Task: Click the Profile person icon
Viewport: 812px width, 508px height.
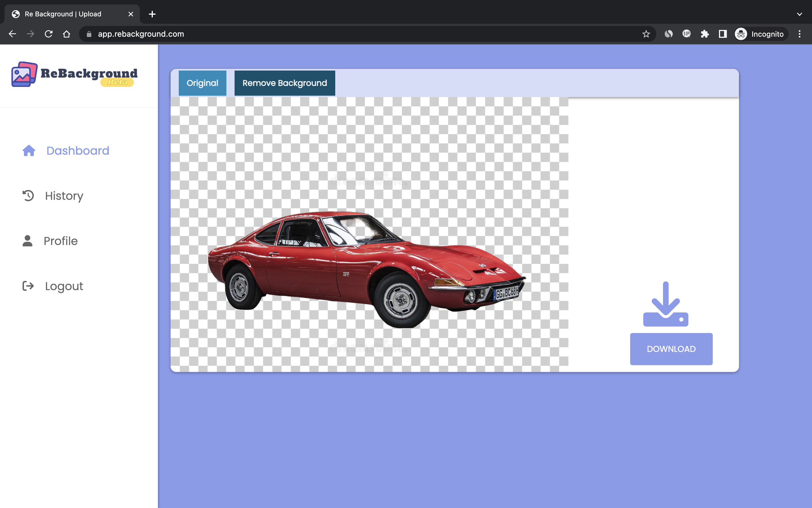Action: click(x=28, y=241)
